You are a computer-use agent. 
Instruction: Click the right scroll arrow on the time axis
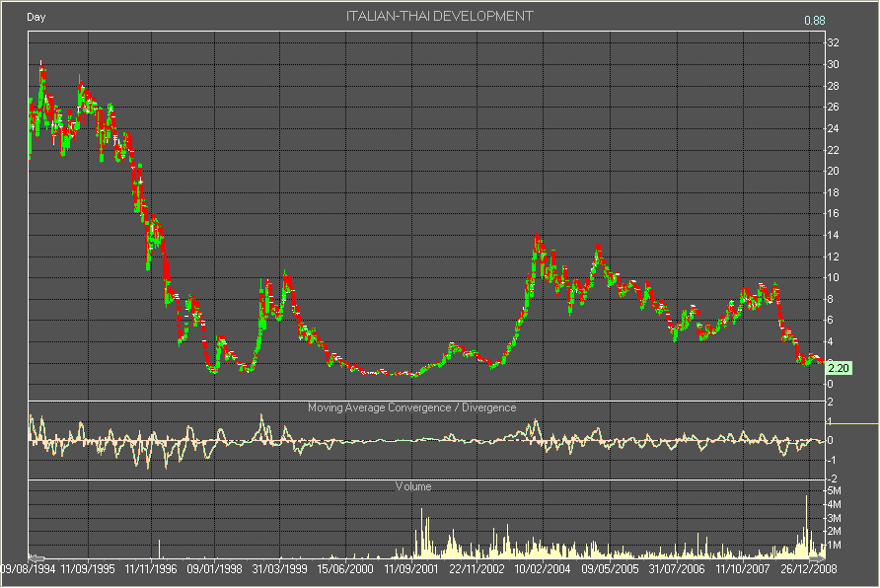coord(817,558)
